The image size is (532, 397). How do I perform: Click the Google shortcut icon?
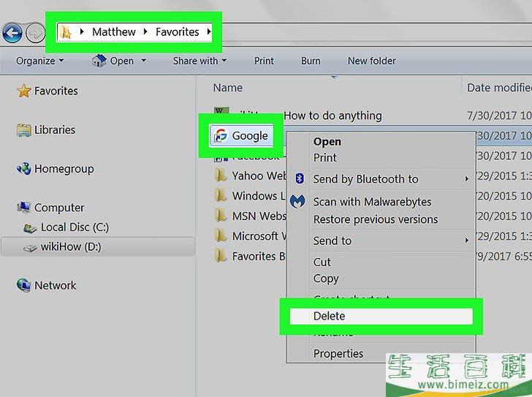pos(221,136)
